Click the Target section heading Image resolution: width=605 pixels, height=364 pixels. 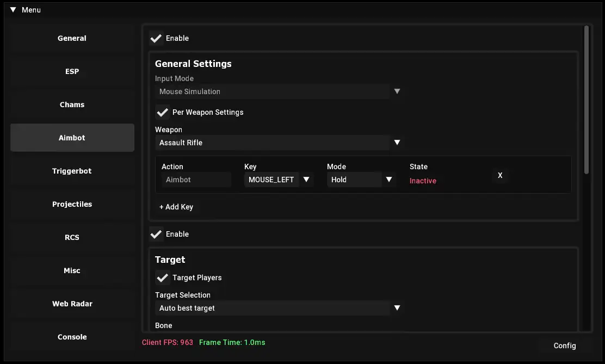pyautogui.click(x=170, y=260)
